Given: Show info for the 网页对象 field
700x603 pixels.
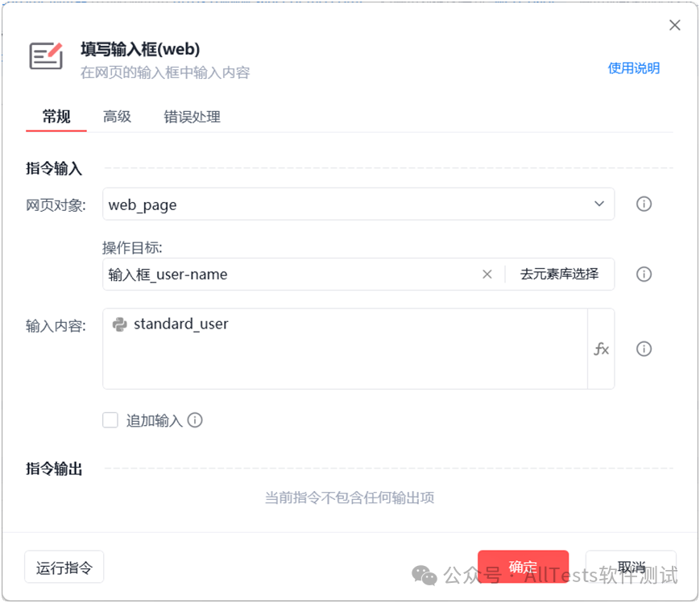Looking at the screenshot, I should tap(644, 204).
